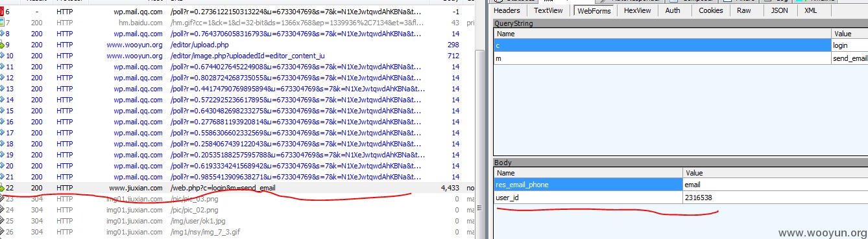The height and width of the screenshot is (239, 868).
Task: Click the session icon of row 26
Action: (3, 232)
